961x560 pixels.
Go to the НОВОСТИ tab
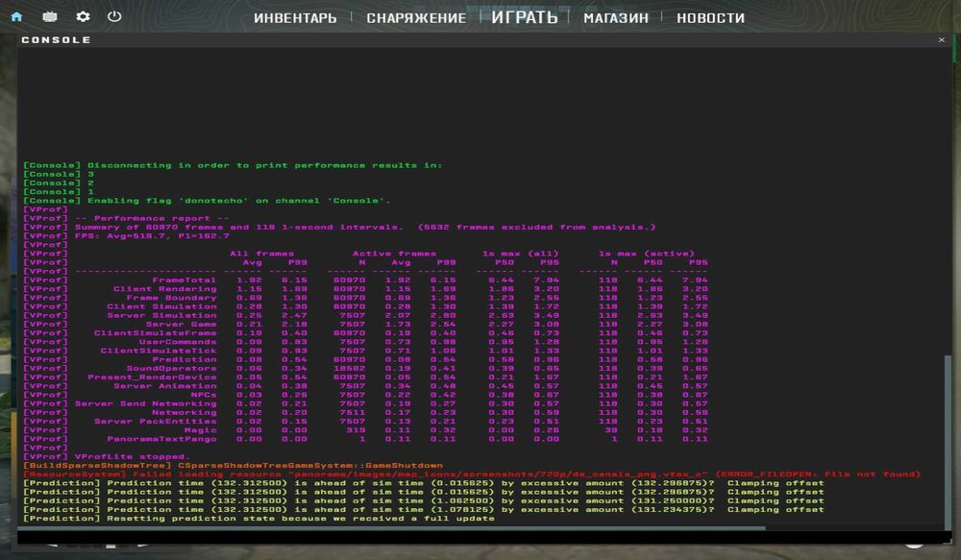(711, 18)
